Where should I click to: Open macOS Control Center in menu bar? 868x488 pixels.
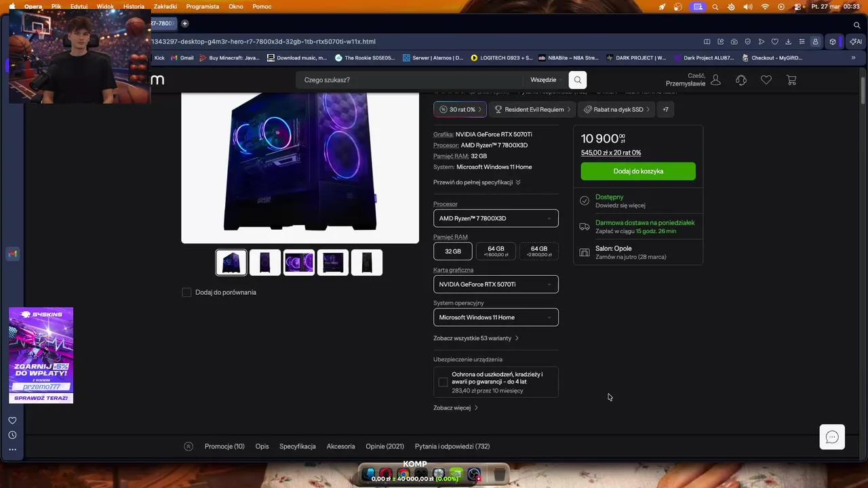coord(797,7)
